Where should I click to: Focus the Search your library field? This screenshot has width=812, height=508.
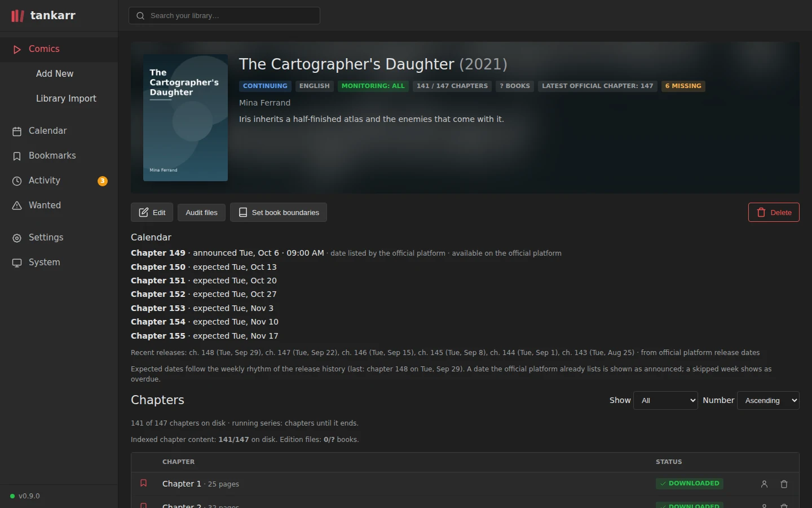(x=224, y=16)
